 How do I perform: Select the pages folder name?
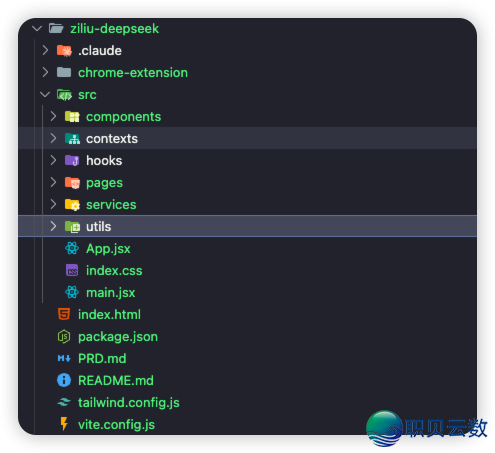(x=104, y=183)
